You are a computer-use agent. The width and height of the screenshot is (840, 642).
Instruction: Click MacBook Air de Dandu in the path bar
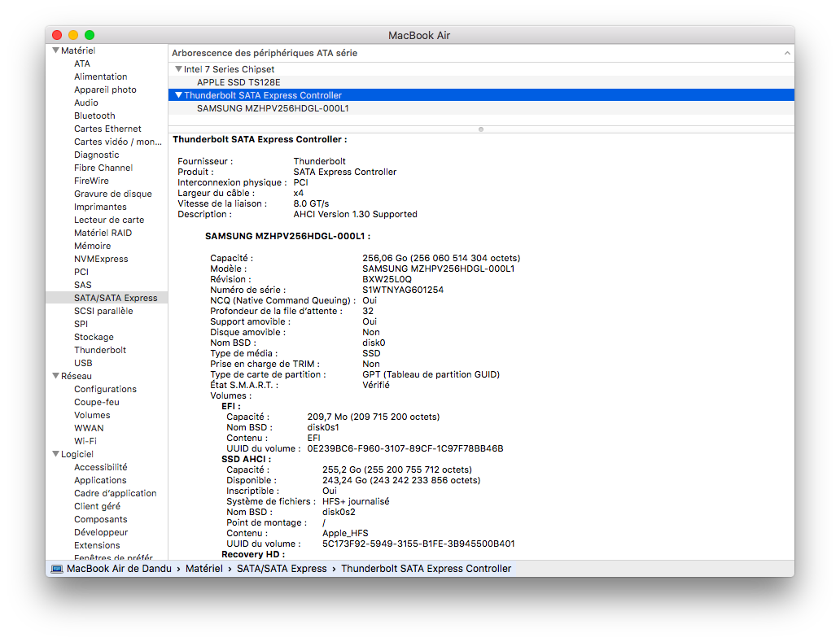(119, 569)
